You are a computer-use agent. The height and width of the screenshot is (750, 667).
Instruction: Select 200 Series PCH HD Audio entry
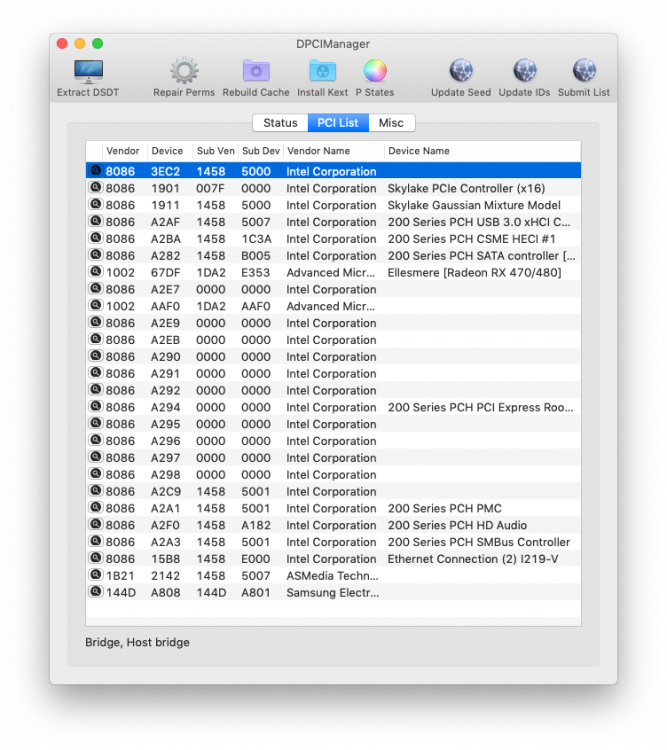pos(457,525)
